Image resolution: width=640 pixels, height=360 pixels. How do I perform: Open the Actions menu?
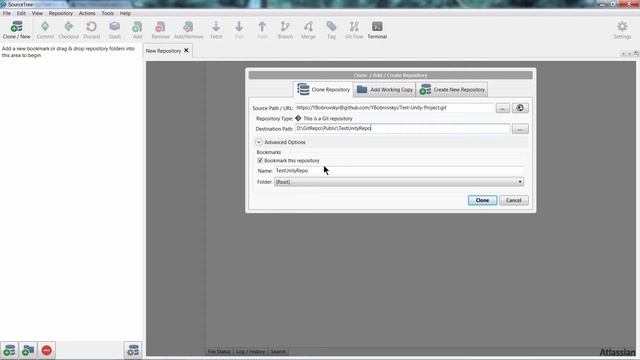pos(87,13)
